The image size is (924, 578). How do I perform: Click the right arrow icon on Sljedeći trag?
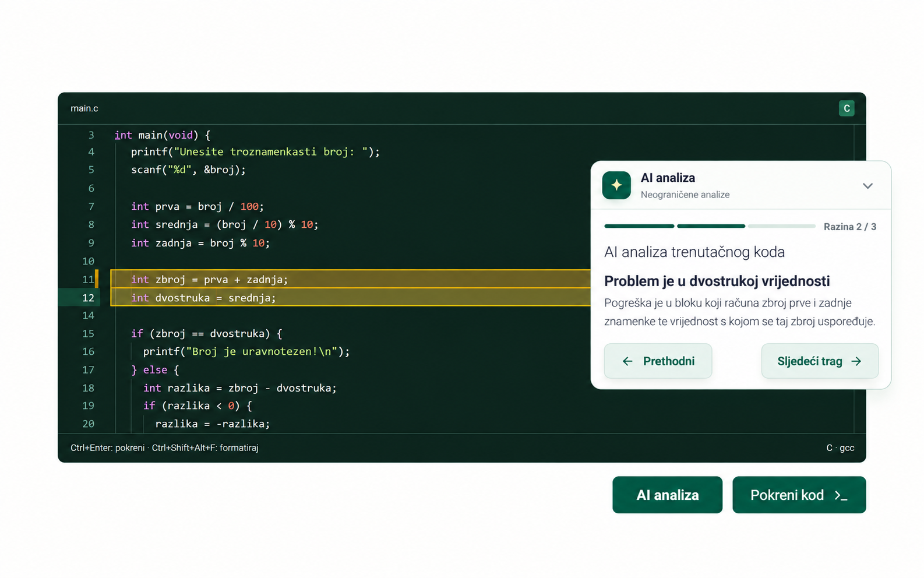[856, 361]
